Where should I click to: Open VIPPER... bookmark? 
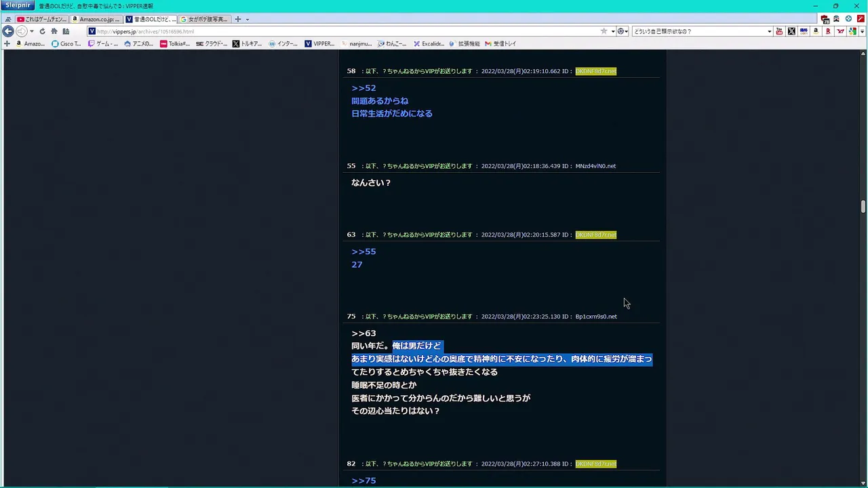319,43
